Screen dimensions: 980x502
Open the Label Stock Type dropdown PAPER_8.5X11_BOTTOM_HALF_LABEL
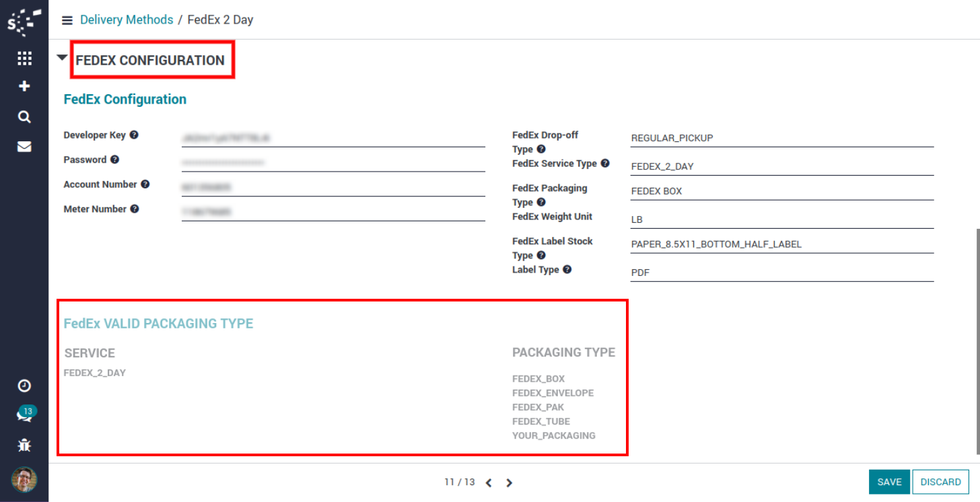tap(782, 244)
